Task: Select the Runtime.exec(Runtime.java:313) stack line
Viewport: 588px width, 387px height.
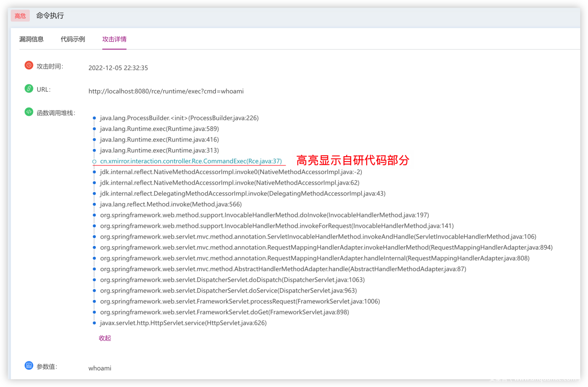Action: click(159, 150)
